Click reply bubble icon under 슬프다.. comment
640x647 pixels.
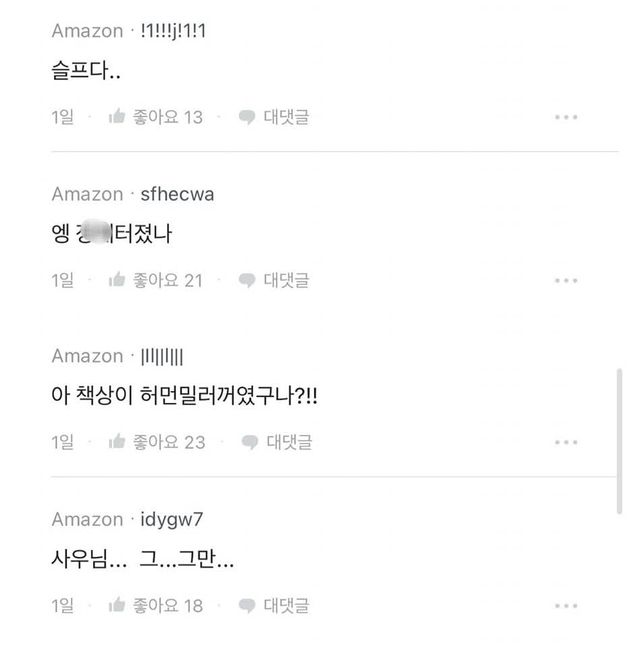coord(247,117)
